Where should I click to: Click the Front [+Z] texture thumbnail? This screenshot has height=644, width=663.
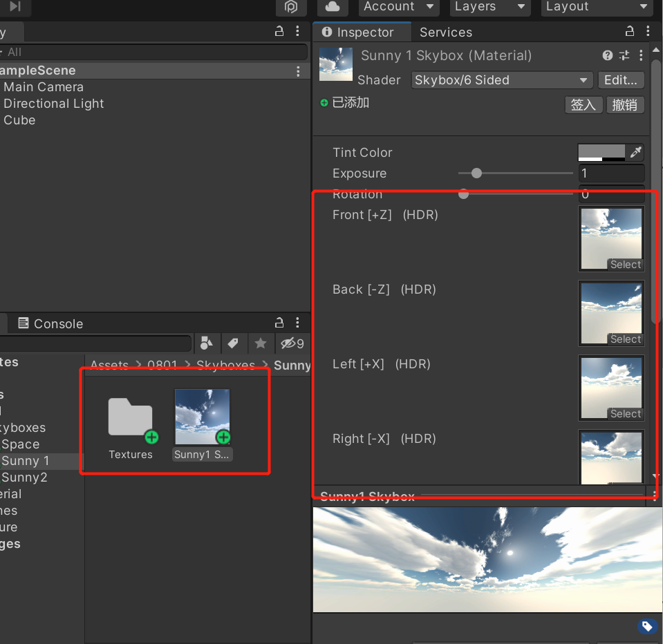(x=611, y=238)
